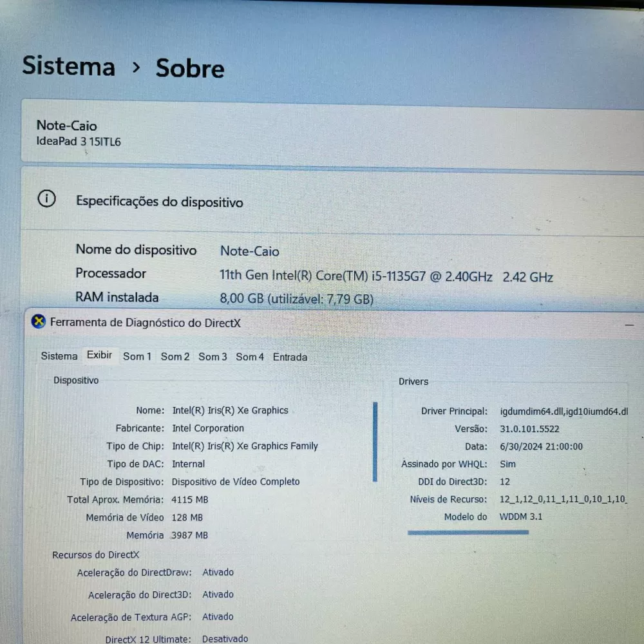
Task: Click the Drivers panel horizontal scrollbar
Action: coord(468,533)
